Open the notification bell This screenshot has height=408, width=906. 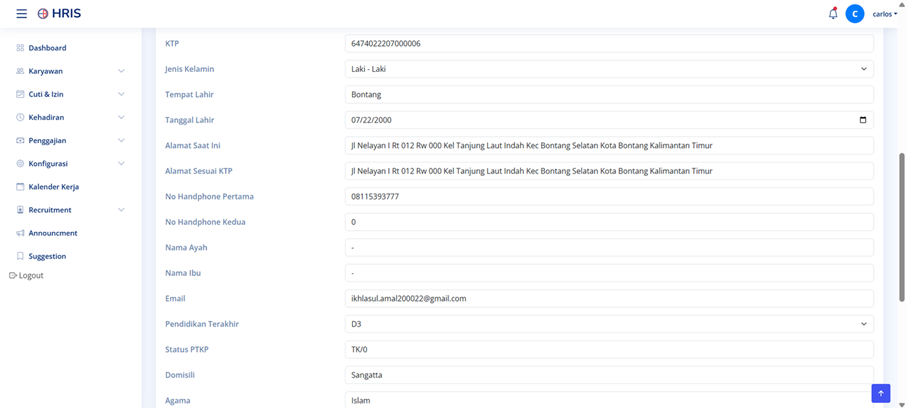(833, 13)
